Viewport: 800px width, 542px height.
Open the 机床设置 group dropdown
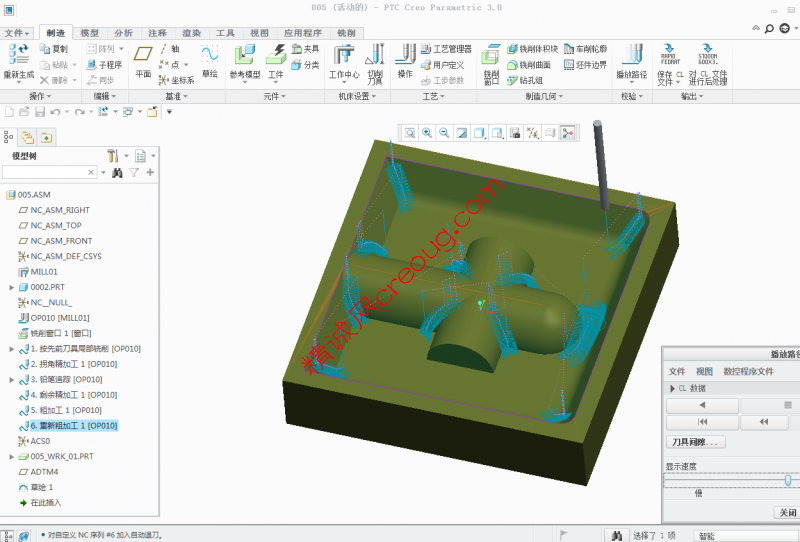pyautogui.click(x=357, y=96)
